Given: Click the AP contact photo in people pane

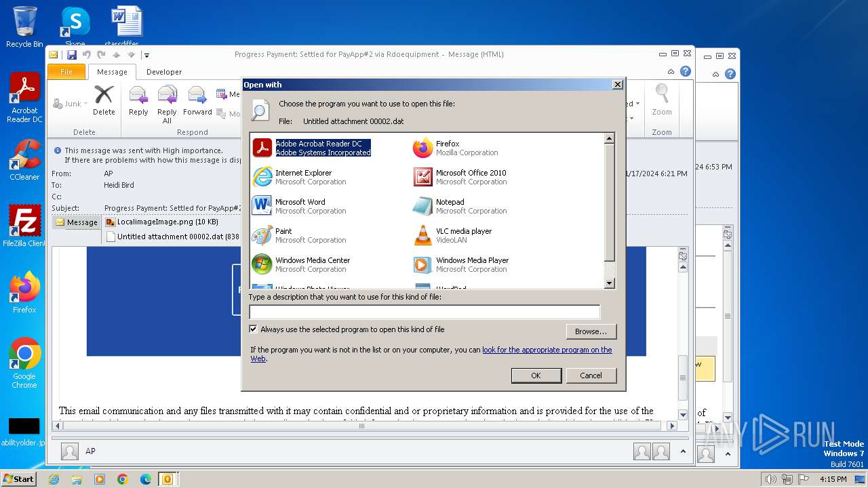Looking at the screenshot, I should coord(70,451).
